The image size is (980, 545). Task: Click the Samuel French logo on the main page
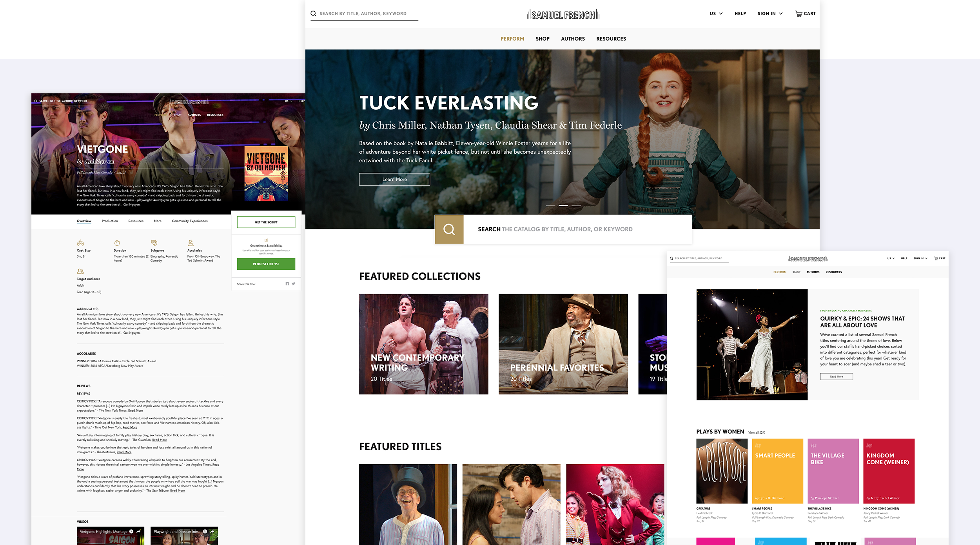563,15
